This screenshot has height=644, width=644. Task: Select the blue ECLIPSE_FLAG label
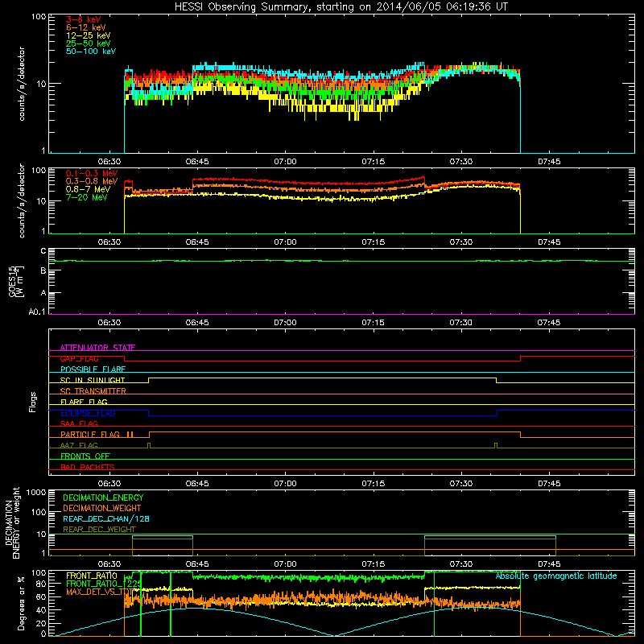[x=88, y=413]
